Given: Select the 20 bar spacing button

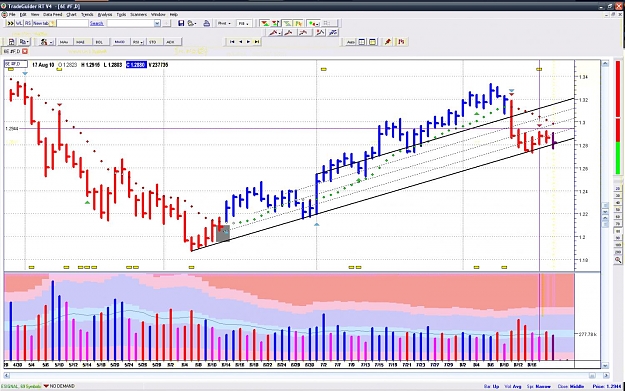Looking at the screenshot, I should 618,188.
